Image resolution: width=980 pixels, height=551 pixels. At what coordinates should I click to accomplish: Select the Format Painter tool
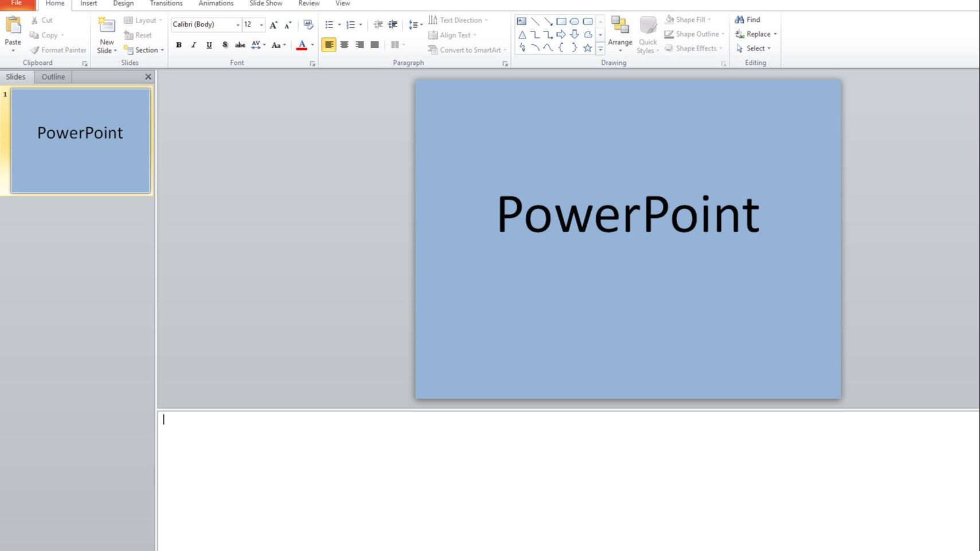coord(58,50)
